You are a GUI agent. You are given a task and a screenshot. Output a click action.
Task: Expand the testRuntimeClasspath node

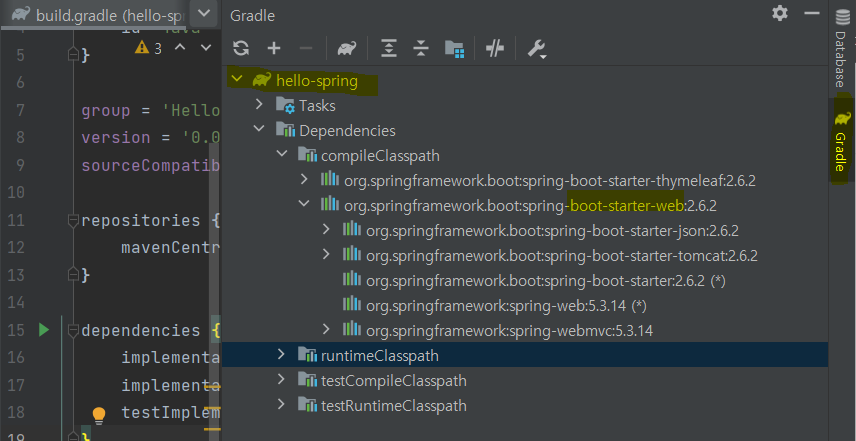click(281, 404)
